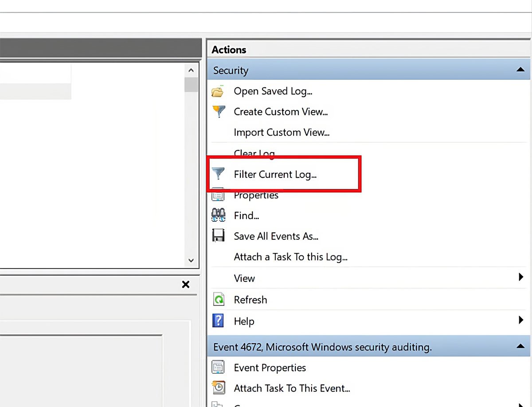Click the Open Saved Log folder icon

tap(218, 92)
